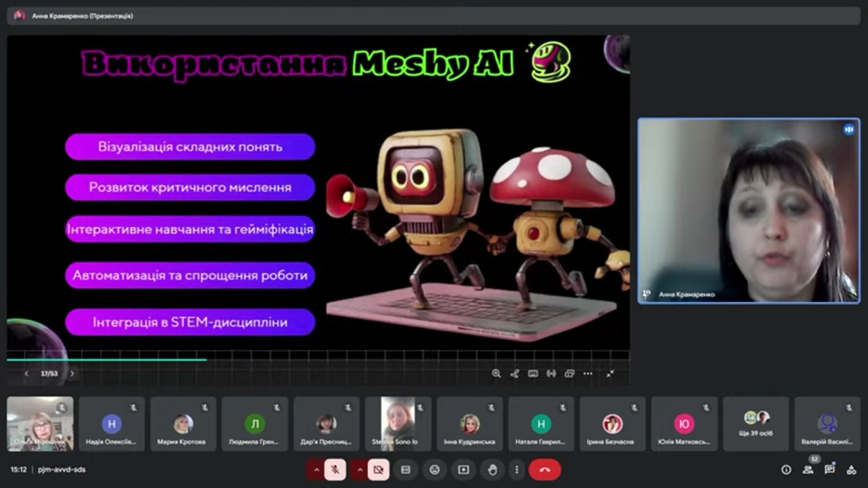Select Юлія Матковсь participant tile

[x=684, y=424]
